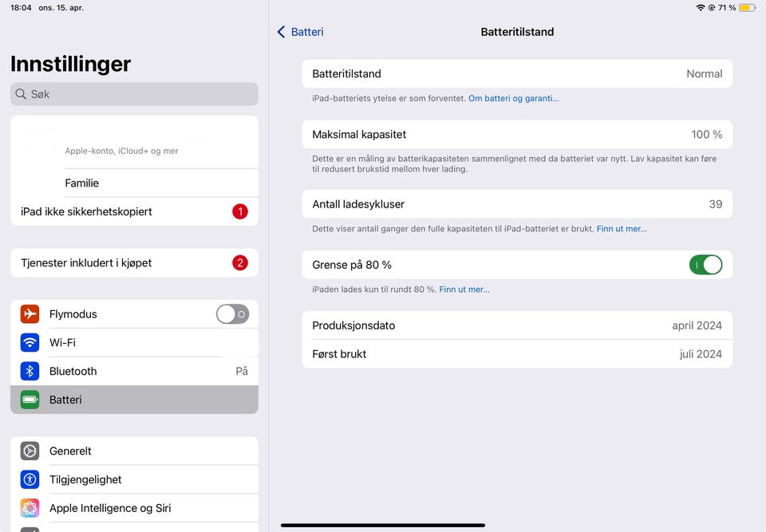Image resolution: width=766 pixels, height=532 pixels.
Task: Open the Om batteri og garanti link
Action: pos(513,98)
